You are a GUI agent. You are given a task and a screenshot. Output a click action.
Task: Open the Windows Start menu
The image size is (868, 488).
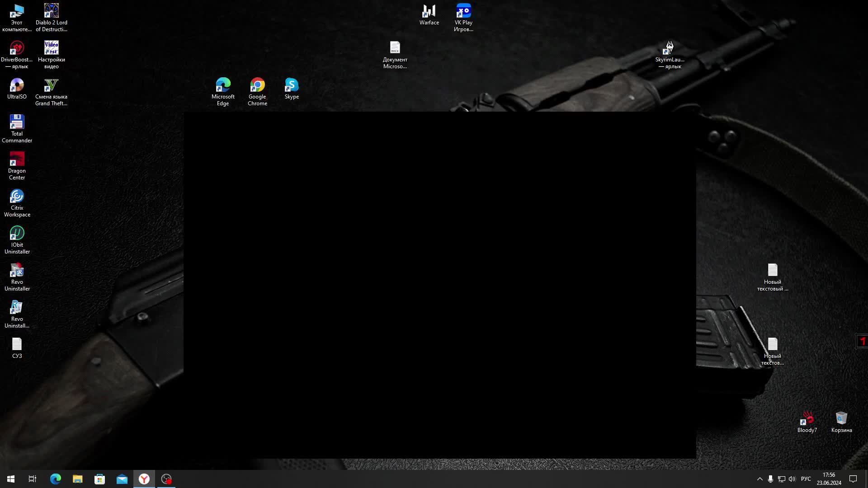tap(11, 479)
